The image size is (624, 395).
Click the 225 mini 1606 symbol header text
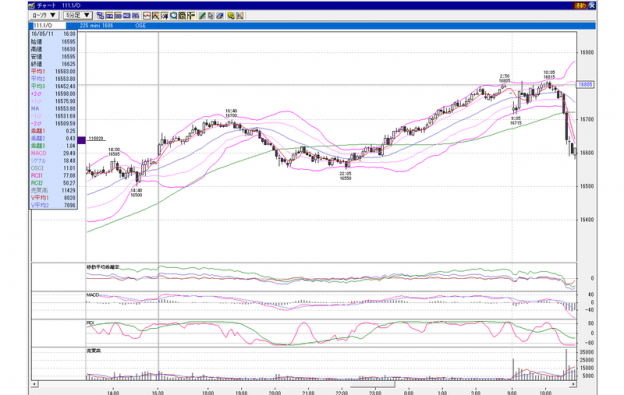(96, 25)
